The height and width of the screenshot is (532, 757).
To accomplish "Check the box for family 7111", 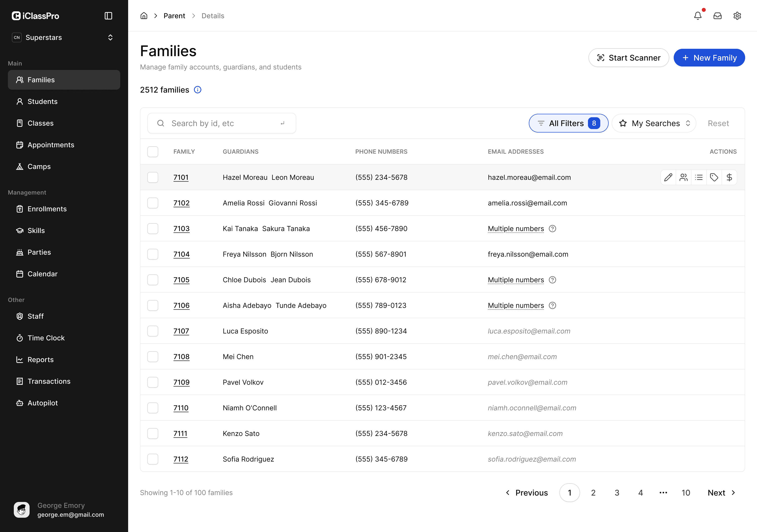I will [153, 433].
